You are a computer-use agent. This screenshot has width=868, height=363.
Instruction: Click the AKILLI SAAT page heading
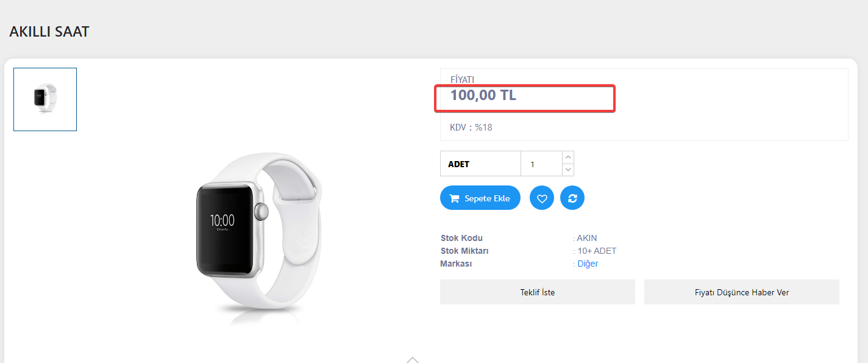(49, 32)
